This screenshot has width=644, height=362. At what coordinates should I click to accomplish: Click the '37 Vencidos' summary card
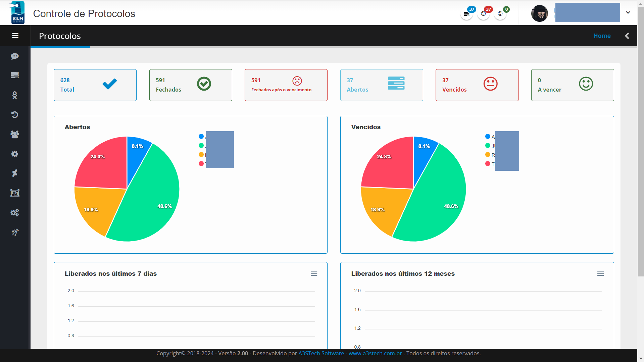477,85
